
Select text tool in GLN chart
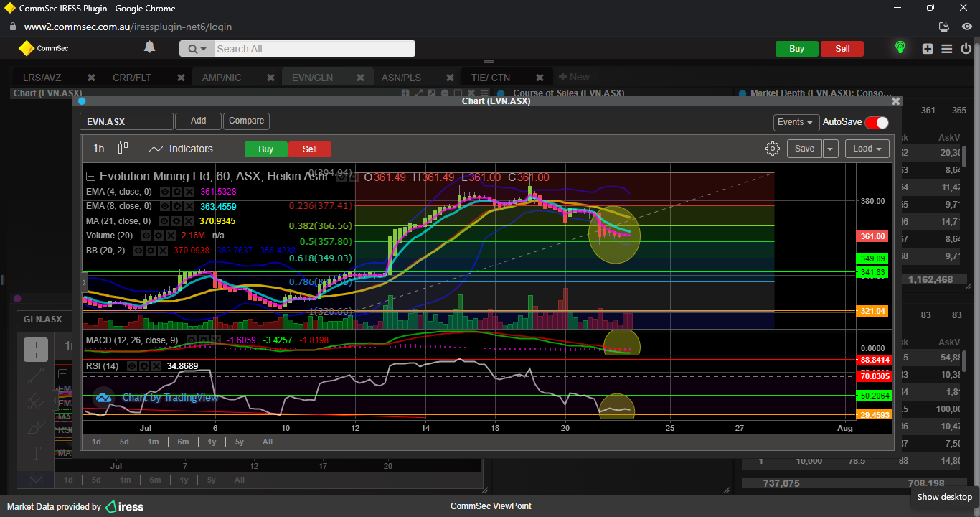[x=36, y=453]
